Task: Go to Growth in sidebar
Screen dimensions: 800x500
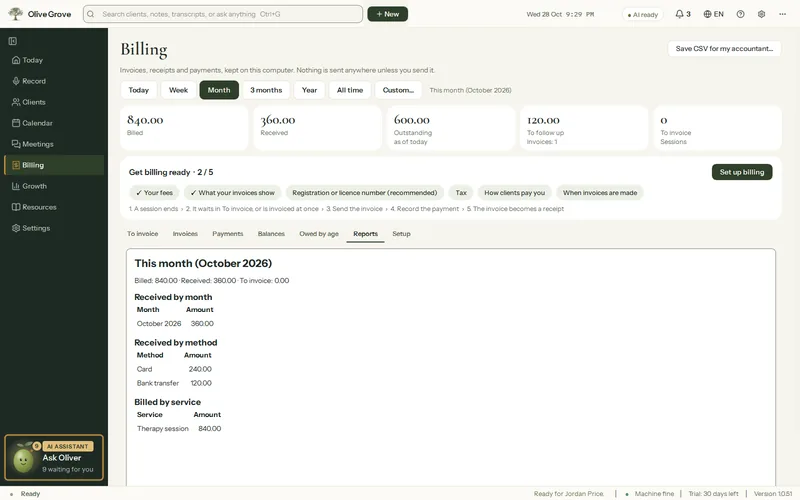Action: tap(54, 186)
